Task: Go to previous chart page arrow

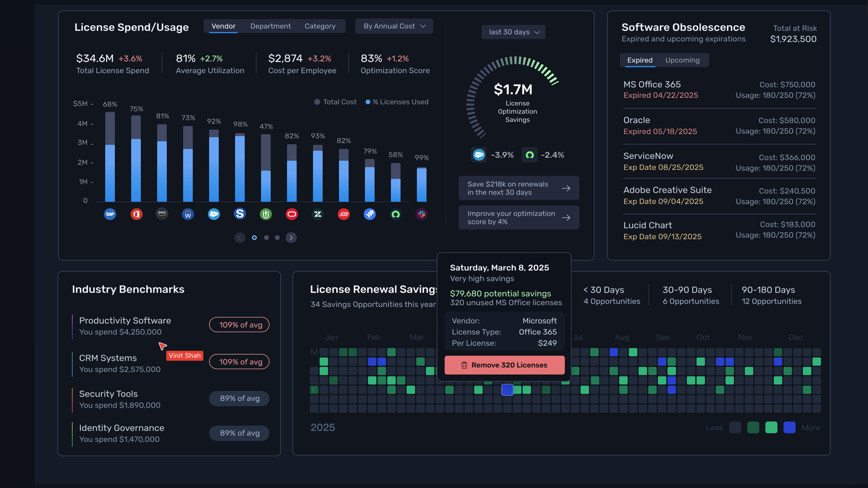Action: pos(240,237)
